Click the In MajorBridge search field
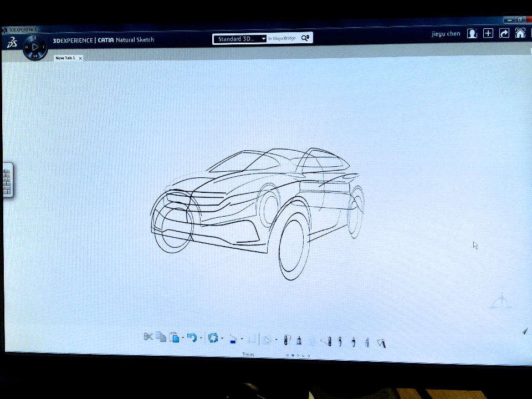Image resolution: width=532 pixels, height=399 pixels. pyautogui.click(x=282, y=38)
